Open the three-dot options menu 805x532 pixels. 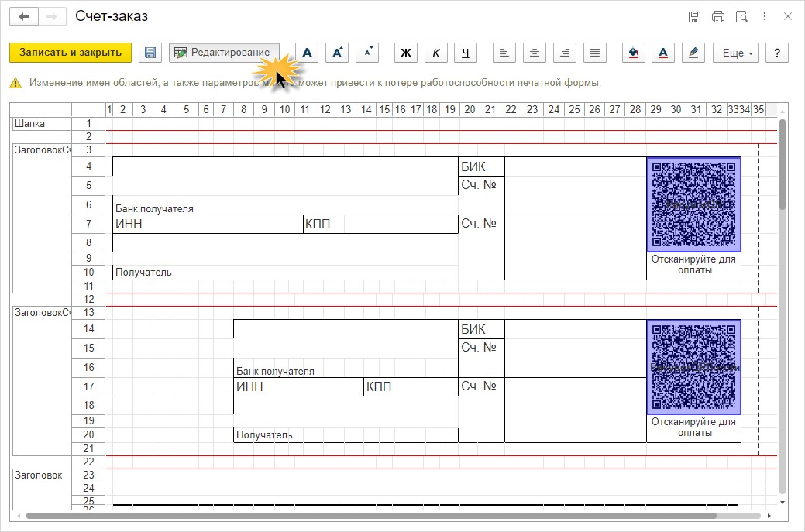(x=765, y=16)
